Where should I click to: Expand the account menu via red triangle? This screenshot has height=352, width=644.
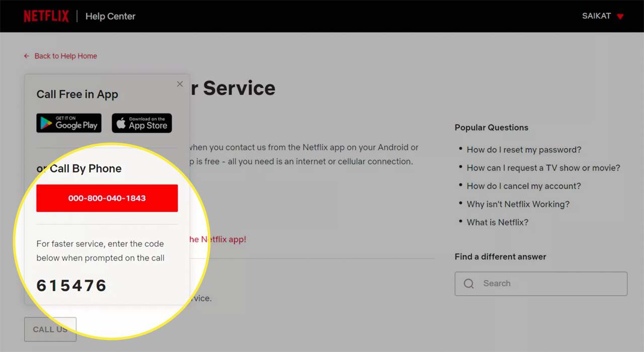(x=619, y=16)
